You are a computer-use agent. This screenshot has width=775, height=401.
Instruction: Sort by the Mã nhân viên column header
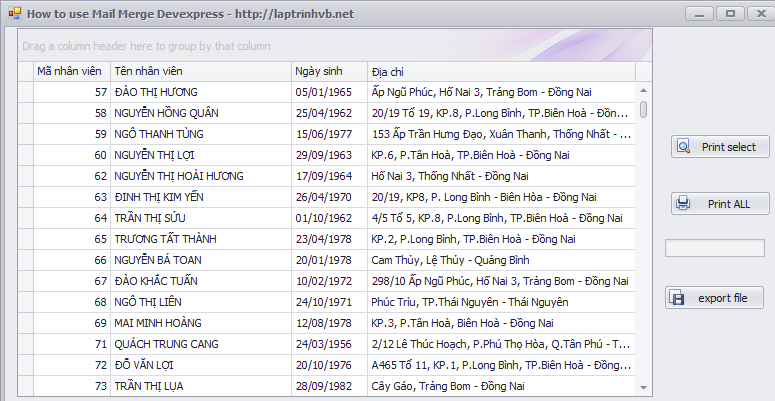72,71
